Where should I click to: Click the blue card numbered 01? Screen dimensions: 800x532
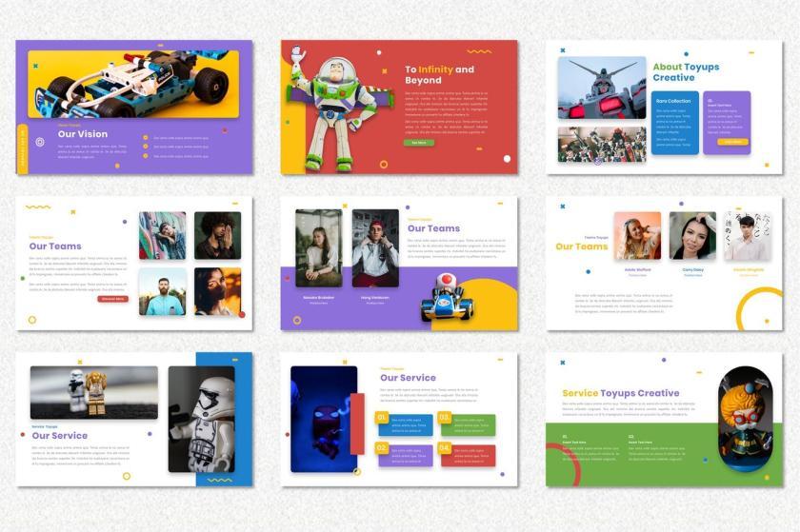coord(406,425)
